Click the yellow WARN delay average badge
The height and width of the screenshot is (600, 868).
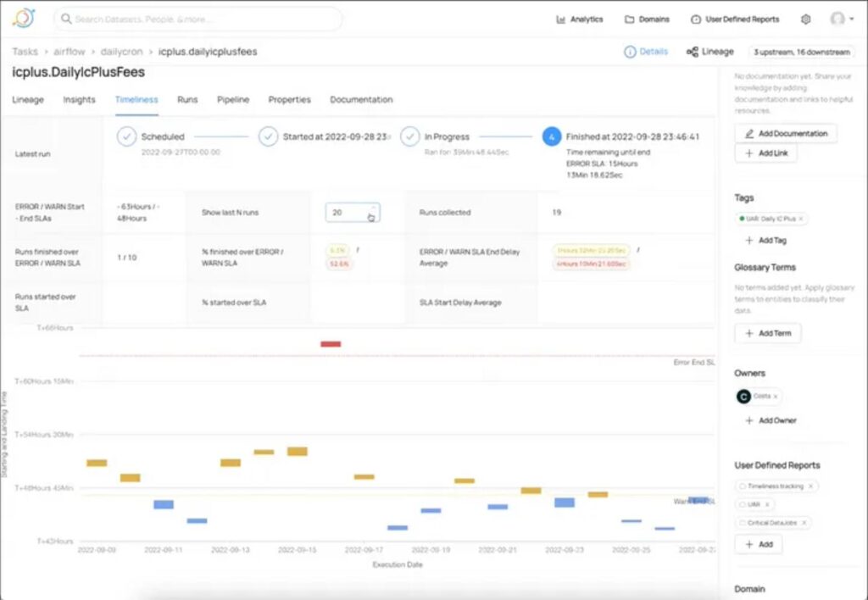click(x=591, y=250)
